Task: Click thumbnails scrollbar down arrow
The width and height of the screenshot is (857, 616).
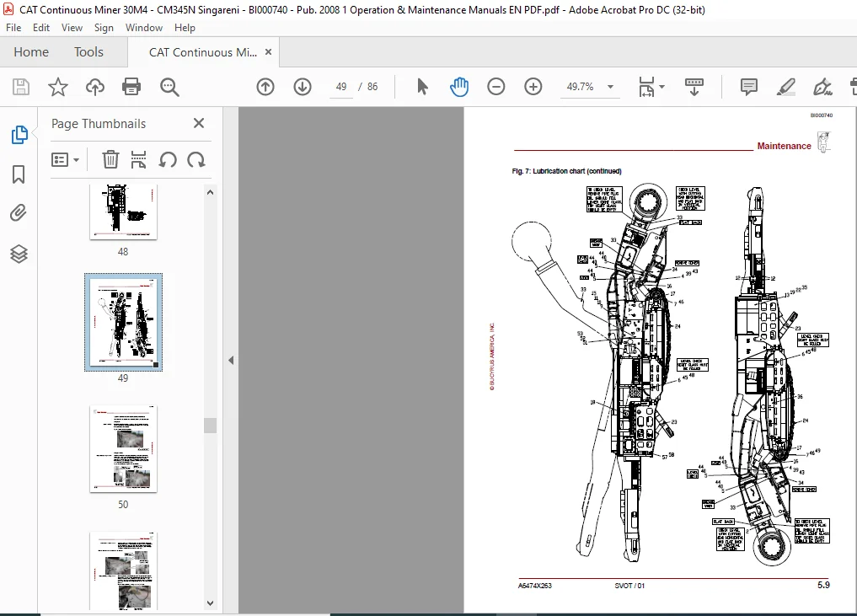Action: coord(210,603)
